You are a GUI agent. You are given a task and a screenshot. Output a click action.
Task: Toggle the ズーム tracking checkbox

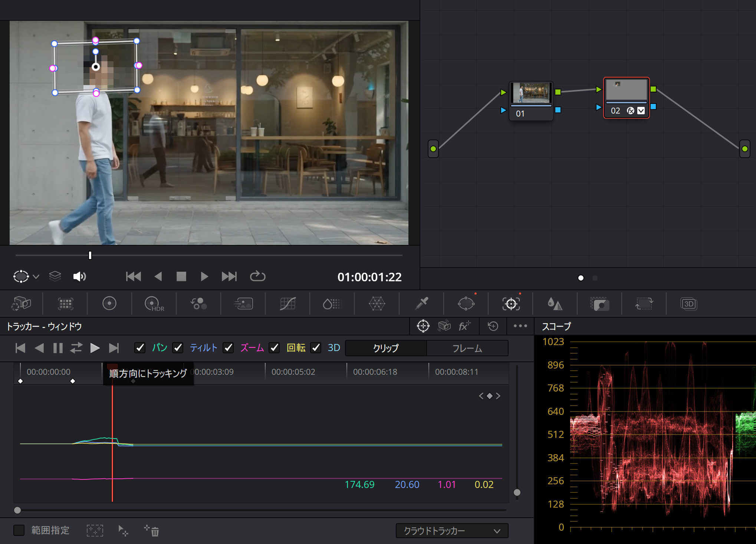[x=229, y=348]
